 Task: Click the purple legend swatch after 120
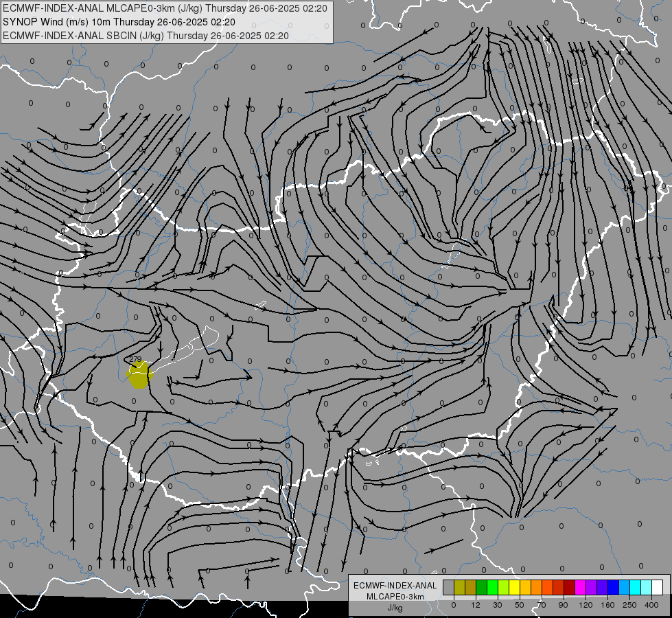coord(592,587)
